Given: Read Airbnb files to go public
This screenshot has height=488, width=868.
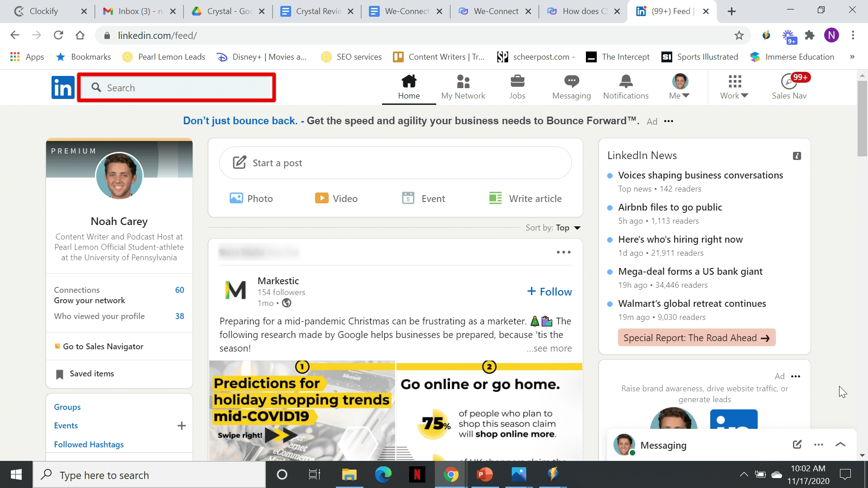Looking at the screenshot, I should 670,207.
